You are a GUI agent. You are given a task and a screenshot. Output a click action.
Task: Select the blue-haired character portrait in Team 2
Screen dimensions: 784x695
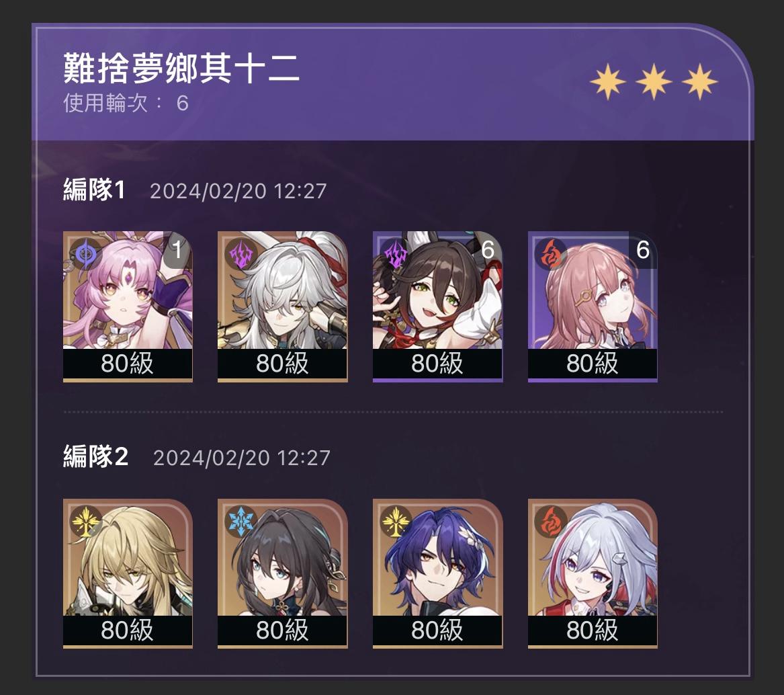click(x=437, y=573)
